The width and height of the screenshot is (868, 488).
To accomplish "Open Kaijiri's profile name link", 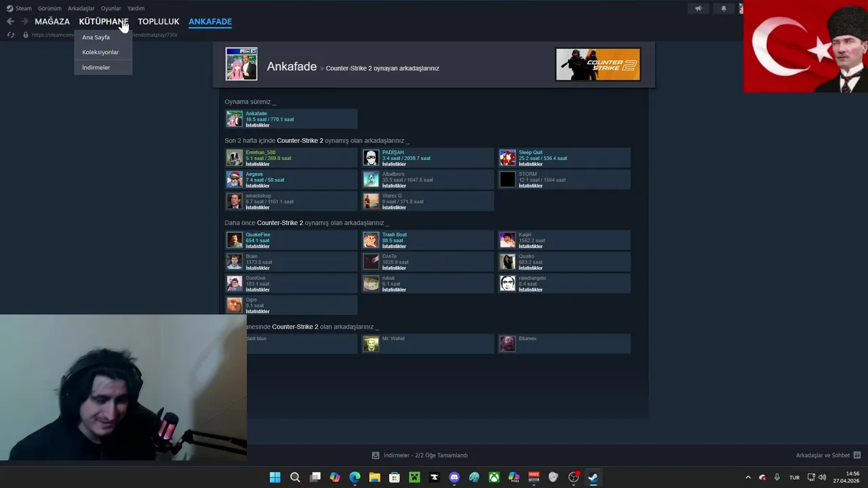I will point(525,235).
